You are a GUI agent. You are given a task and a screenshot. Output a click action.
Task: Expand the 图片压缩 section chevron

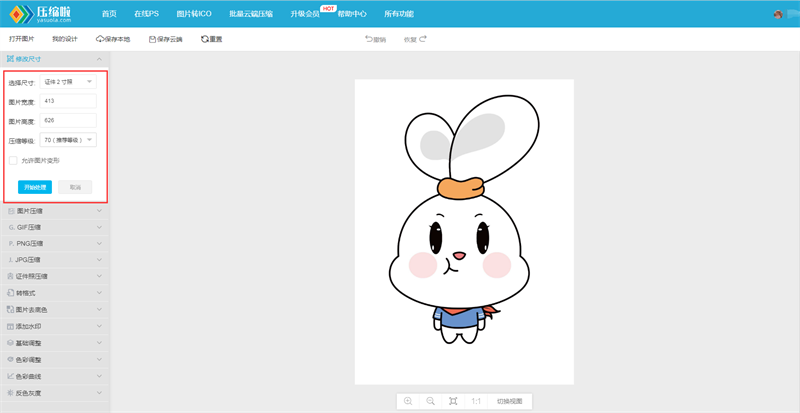[99, 210]
